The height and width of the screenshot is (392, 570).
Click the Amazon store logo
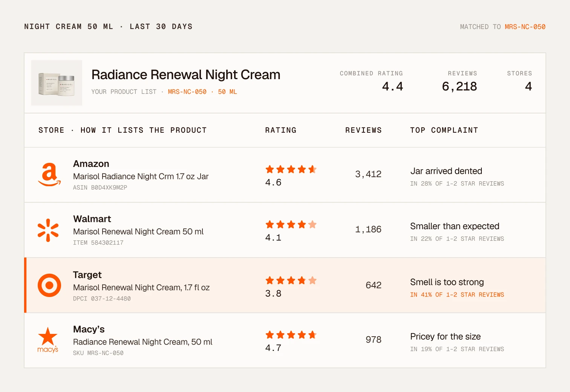tap(49, 175)
